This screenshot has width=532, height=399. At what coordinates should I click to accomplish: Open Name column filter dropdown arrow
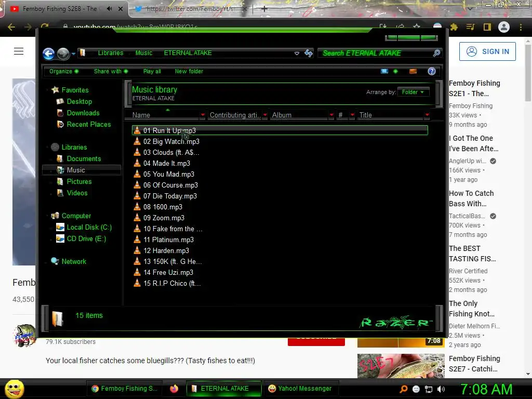pos(203,115)
